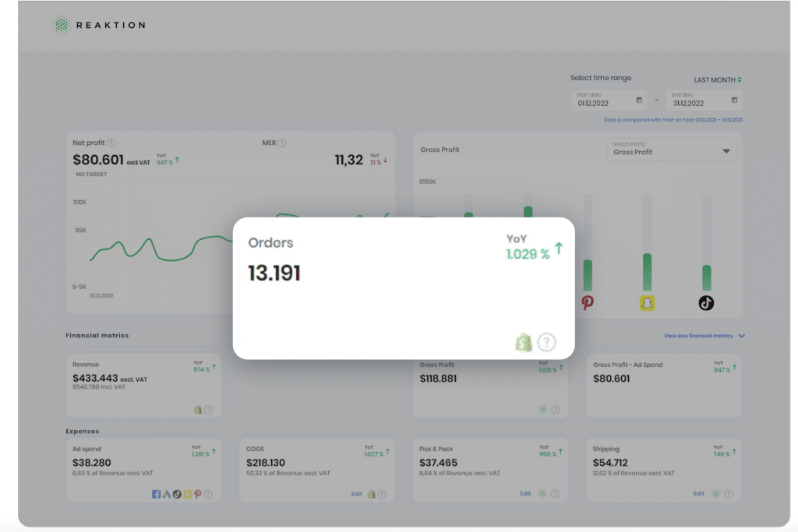798x532 pixels.
Task: Click the help icon in the COGS card
Action: [382, 494]
